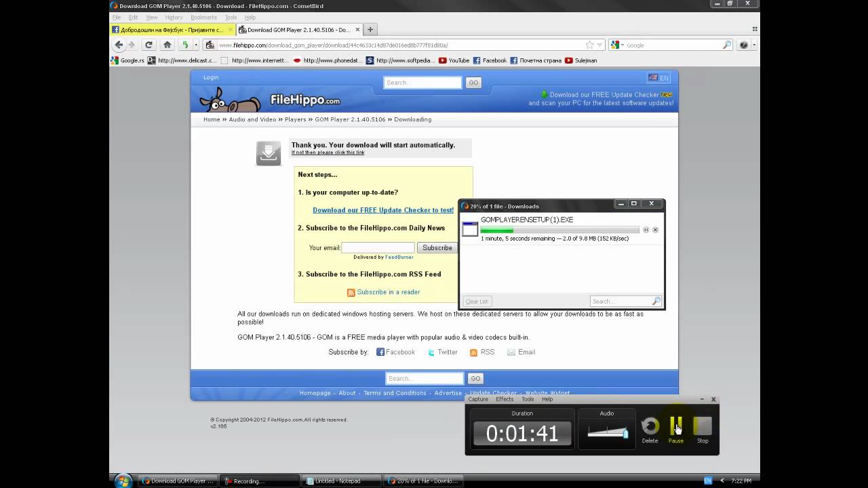Click the Windows Start orb
Viewport: 868px width, 488px height.
[123, 481]
